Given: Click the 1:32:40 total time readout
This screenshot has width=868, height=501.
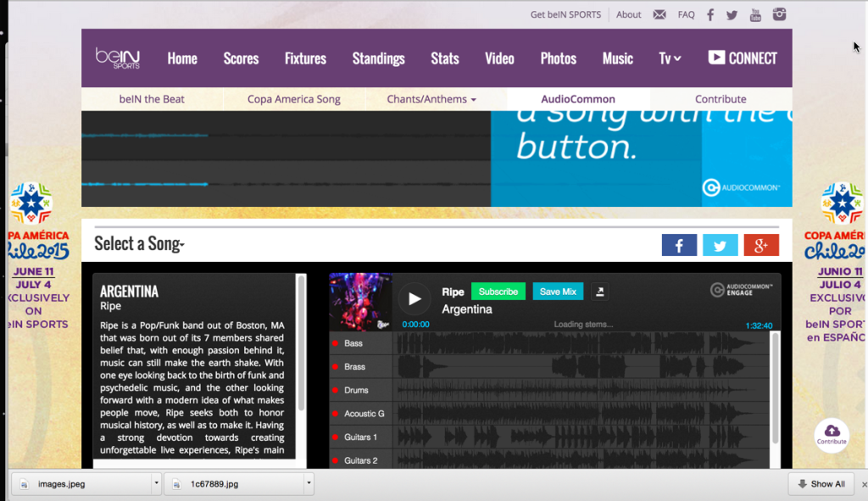Looking at the screenshot, I should pos(759,326).
